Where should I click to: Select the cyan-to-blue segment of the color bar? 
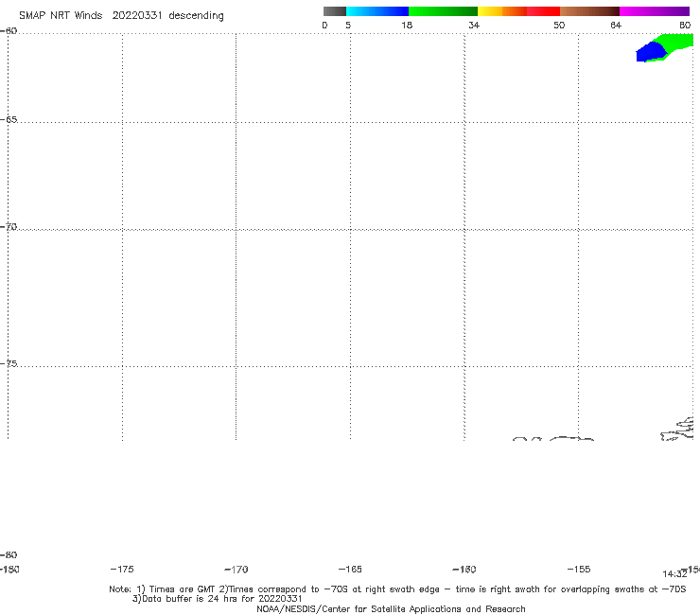coord(377,11)
